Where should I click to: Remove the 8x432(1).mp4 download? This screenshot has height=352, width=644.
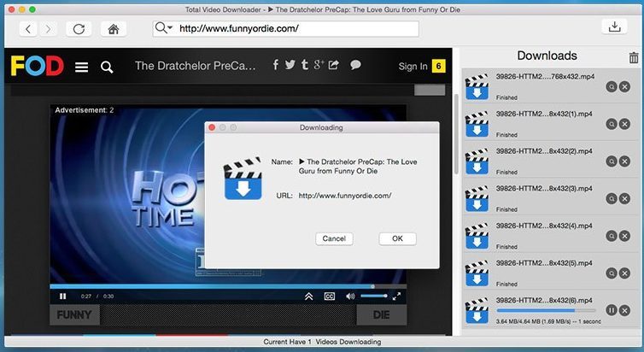(624, 124)
